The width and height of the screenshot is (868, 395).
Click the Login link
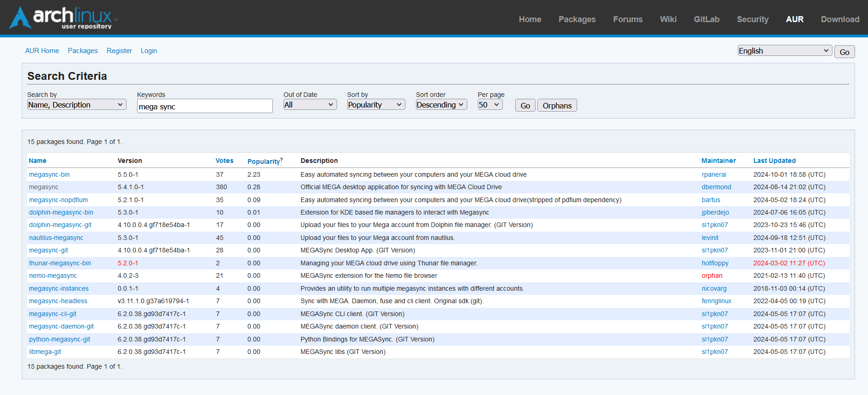149,51
